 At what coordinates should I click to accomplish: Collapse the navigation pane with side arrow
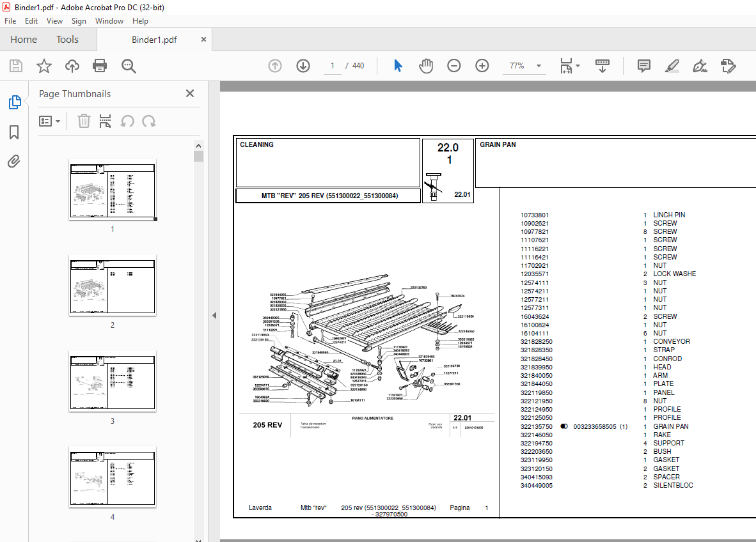click(214, 316)
